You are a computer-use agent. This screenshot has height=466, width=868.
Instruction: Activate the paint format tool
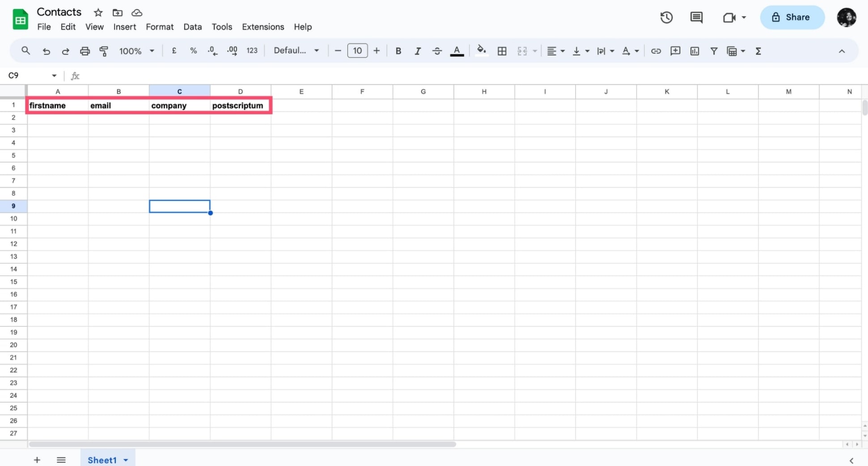click(x=104, y=51)
